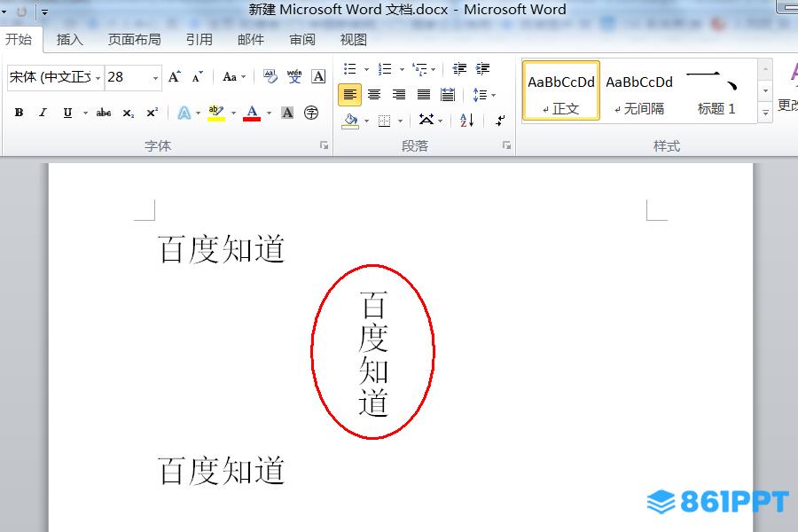Image resolution: width=798 pixels, height=532 pixels.
Task: Expand underline style dropdown arrow
Action: 85,113
